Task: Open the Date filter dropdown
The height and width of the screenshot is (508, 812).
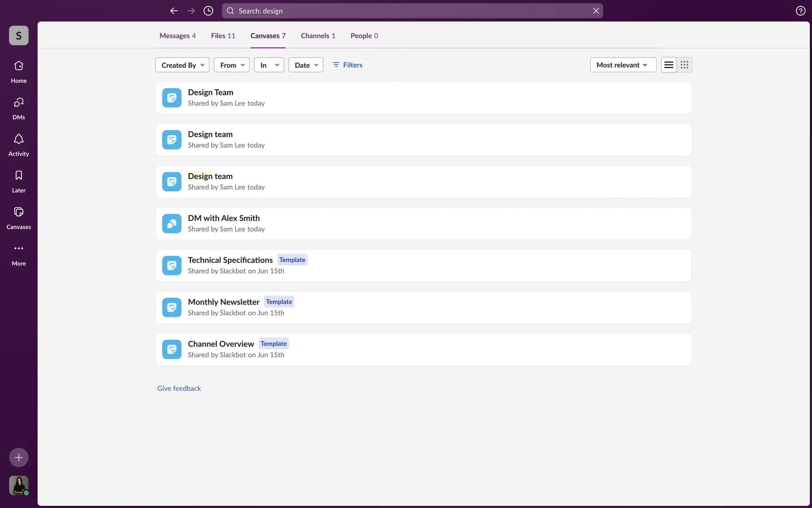Action: pos(306,65)
